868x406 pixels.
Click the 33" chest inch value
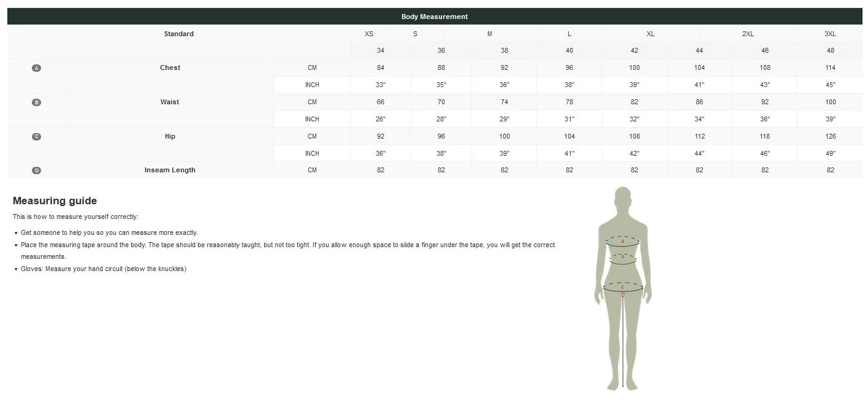pyautogui.click(x=380, y=85)
